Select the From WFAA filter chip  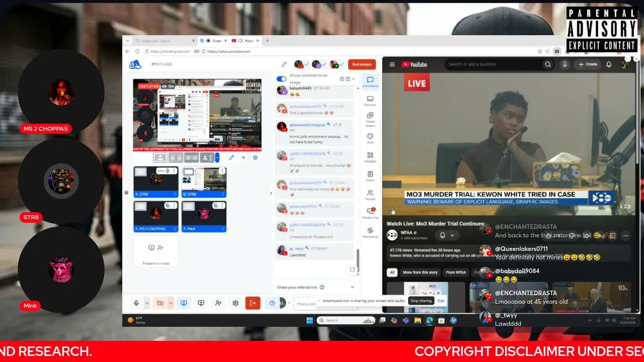point(456,273)
